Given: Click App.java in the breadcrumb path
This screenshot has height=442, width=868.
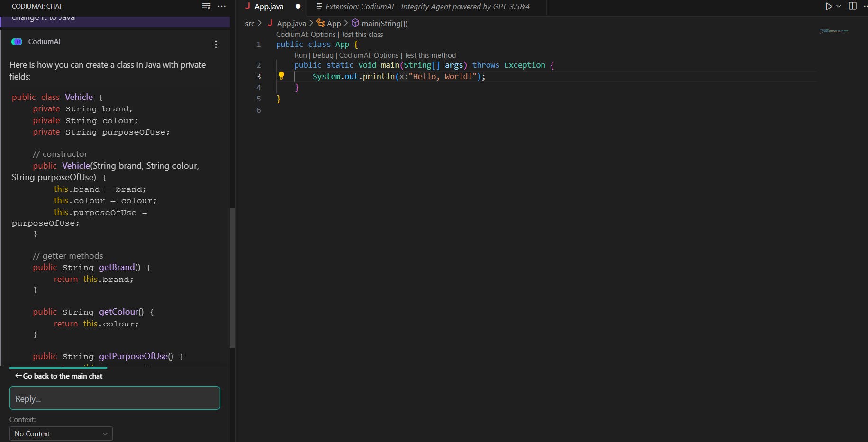Looking at the screenshot, I should 291,23.
